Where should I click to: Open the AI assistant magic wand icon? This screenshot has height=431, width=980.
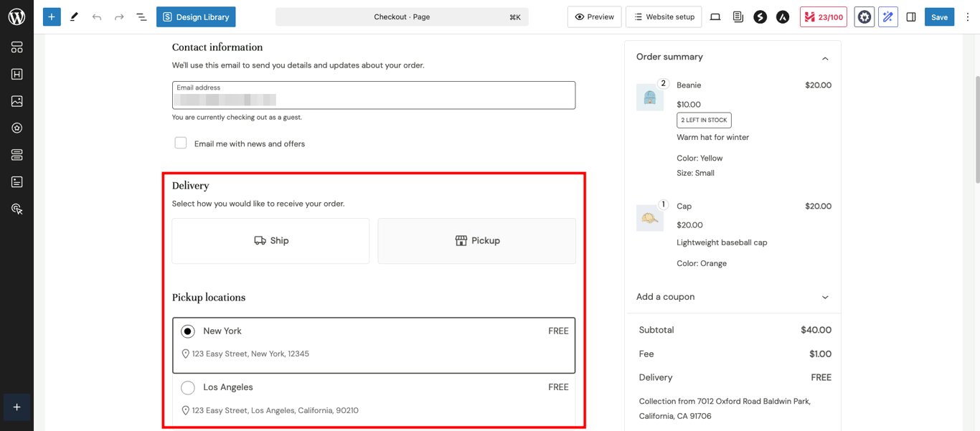887,16
